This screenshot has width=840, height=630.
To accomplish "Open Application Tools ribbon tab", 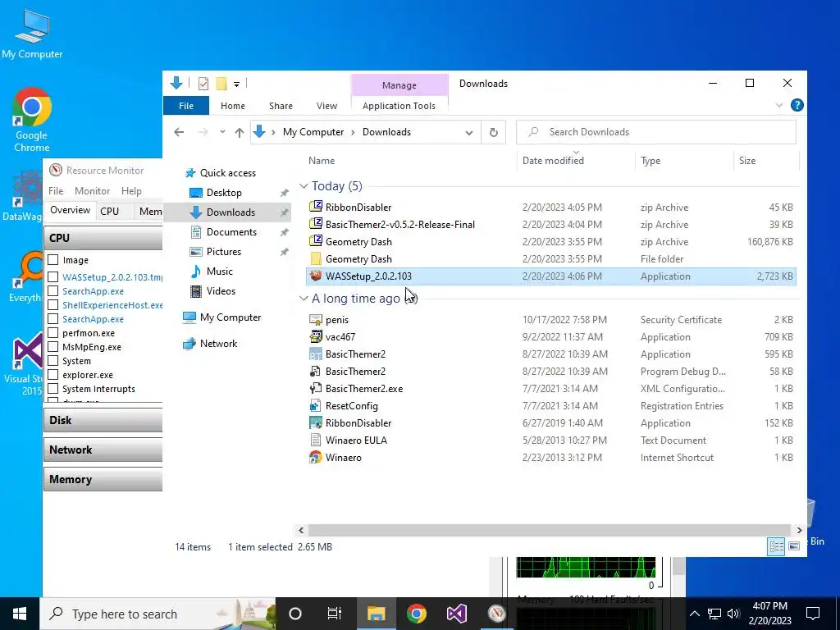I will [x=399, y=106].
